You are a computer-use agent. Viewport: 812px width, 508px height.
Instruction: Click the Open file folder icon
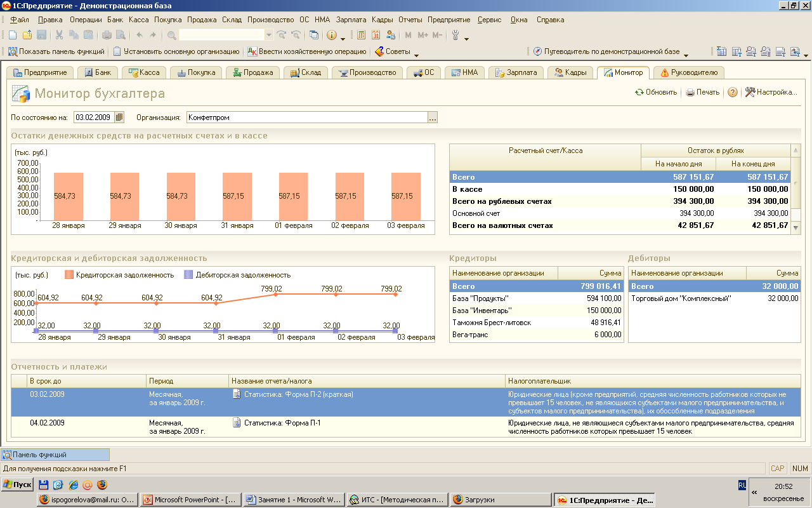(x=27, y=35)
